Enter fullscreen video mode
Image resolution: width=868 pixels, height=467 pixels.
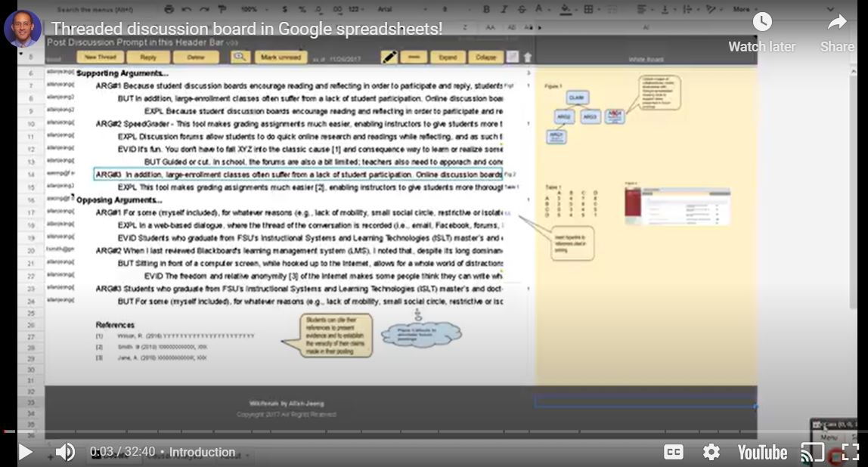850,452
